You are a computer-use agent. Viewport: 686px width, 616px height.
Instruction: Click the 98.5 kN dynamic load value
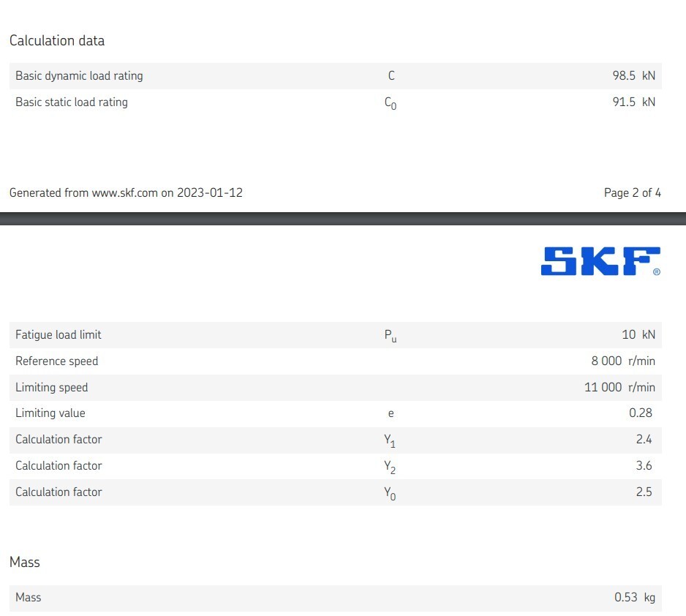pyautogui.click(x=633, y=75)
